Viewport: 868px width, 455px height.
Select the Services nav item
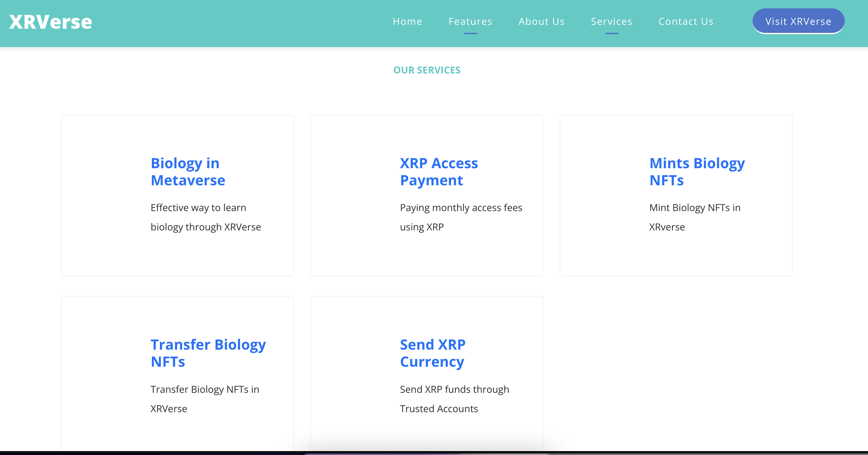[x=611, y=22]
